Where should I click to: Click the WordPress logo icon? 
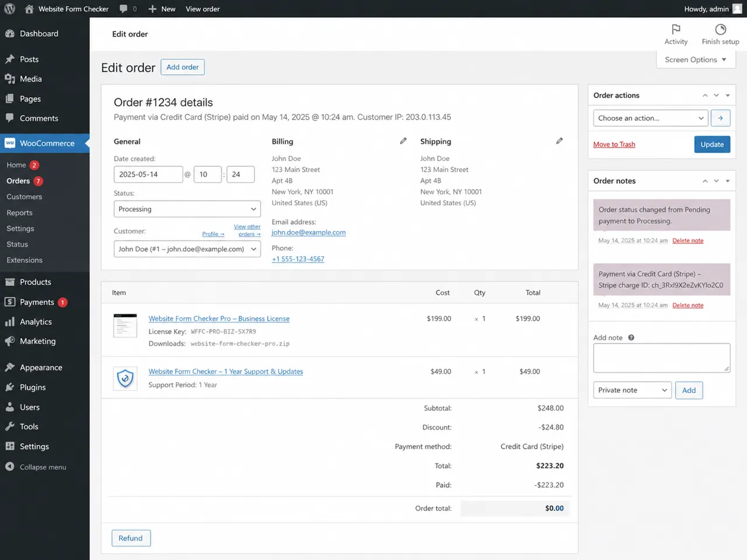point(10,9)
